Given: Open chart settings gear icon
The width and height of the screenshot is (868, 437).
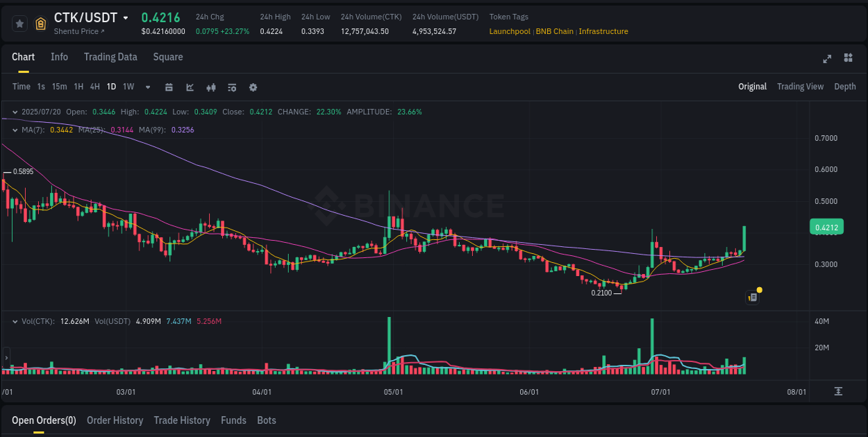Looking at the screenshot, I should [253, 87].
